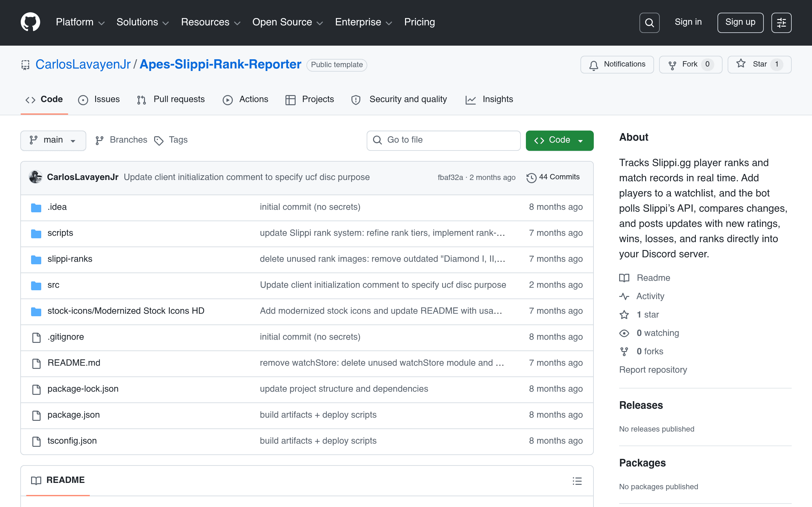Image resolution: width=812 pixels, height=507 pixels.
Task: Open the Platform menu
Action: pyautogui.click(x=80, y=22)
